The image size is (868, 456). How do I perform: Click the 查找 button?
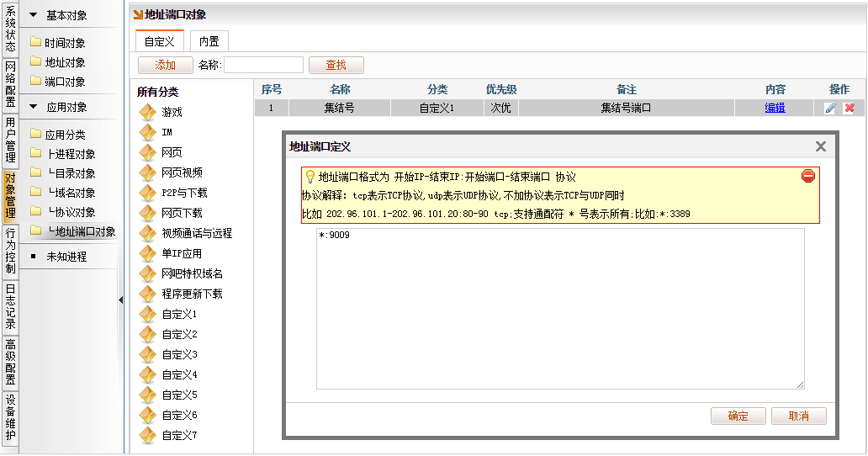336,66
